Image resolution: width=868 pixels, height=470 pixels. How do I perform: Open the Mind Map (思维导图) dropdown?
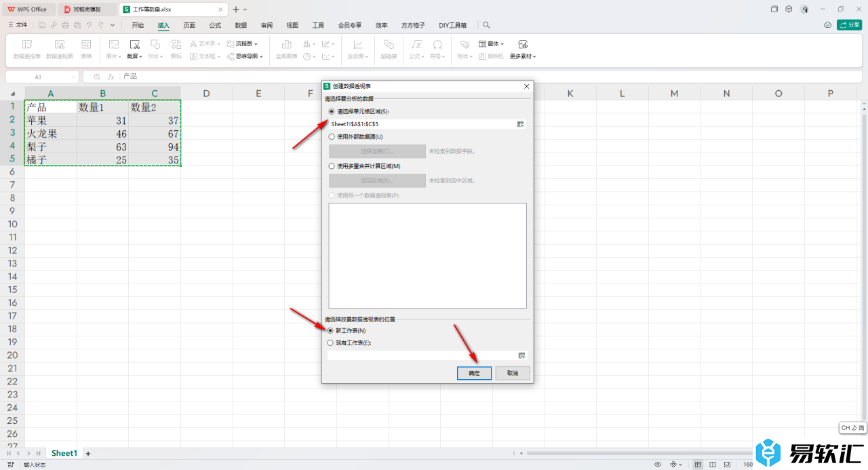point(244,56)
